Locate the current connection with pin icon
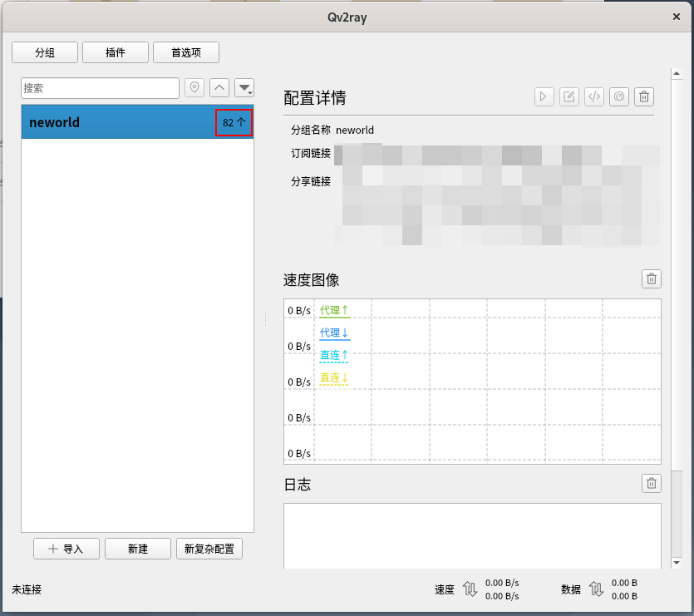Image resolution: width=694 pixels, height=616 pixels. click(194, 87)
